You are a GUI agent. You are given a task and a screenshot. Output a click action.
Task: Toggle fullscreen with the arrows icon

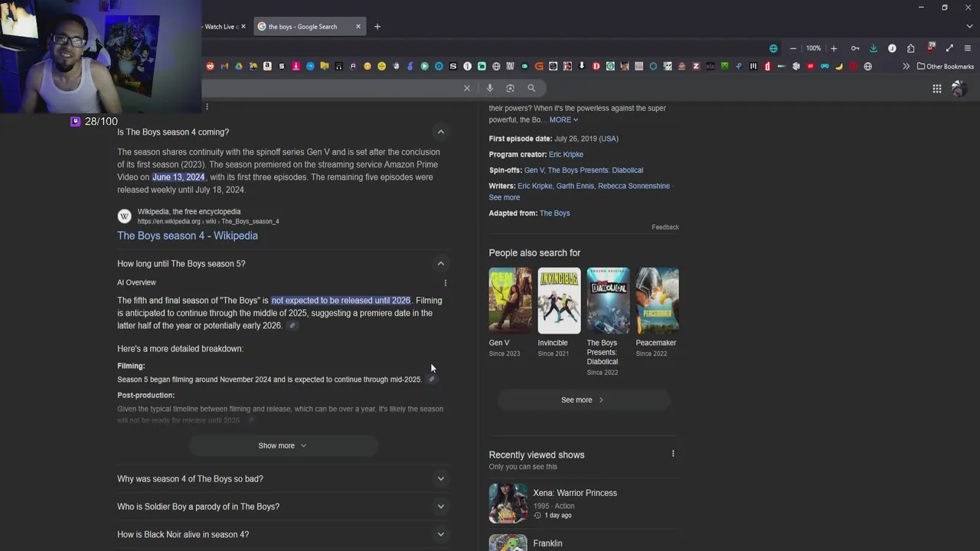pyautogui.click(x=950, y=48)
